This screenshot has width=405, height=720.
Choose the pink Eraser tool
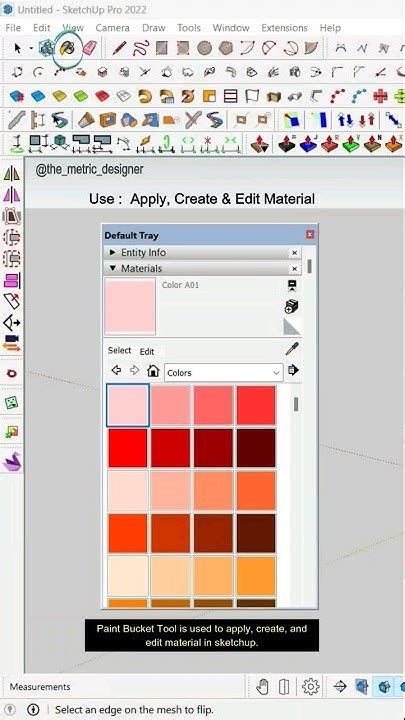pos(90,48)
